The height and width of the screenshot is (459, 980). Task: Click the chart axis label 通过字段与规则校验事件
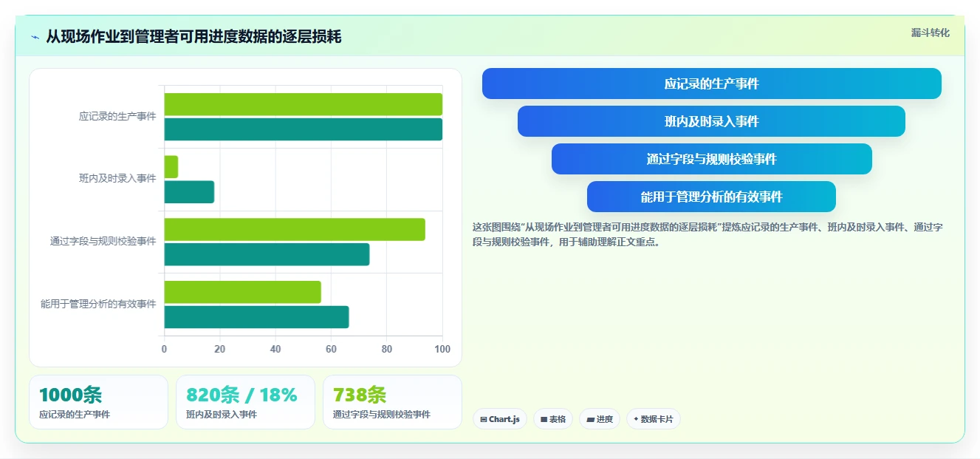tap(103, 242)
